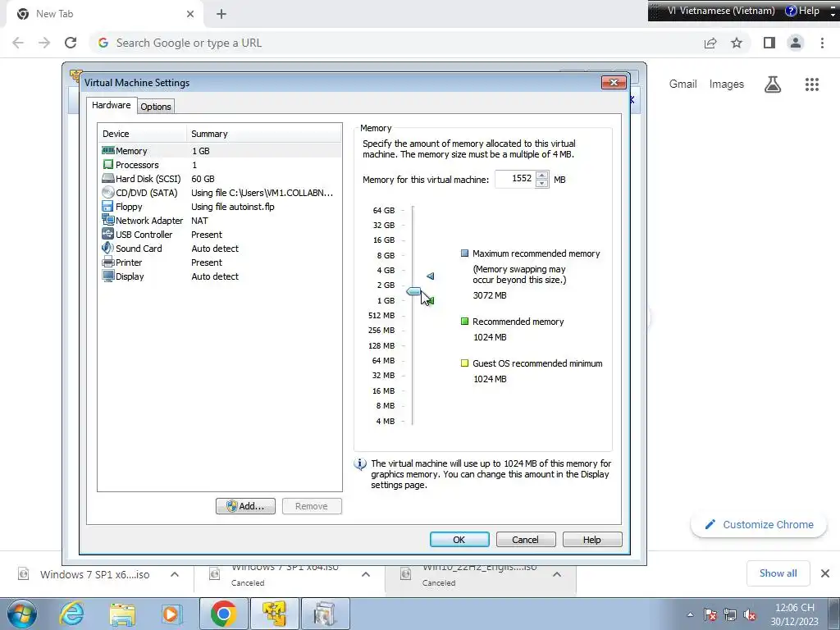This screenshot has height=630, width=840.
Task: Close the Virtual Machine Settings dialog
Action: (x=614, y=82)
